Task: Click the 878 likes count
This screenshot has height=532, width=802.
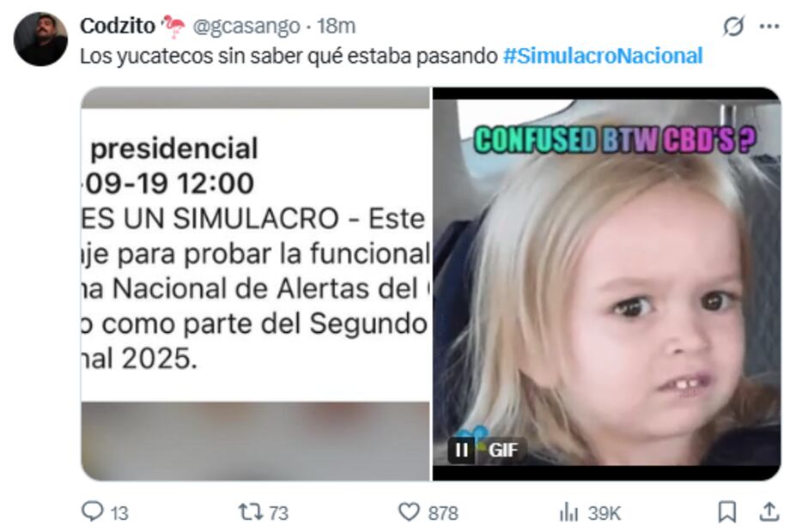Action: tap(443, 512)
